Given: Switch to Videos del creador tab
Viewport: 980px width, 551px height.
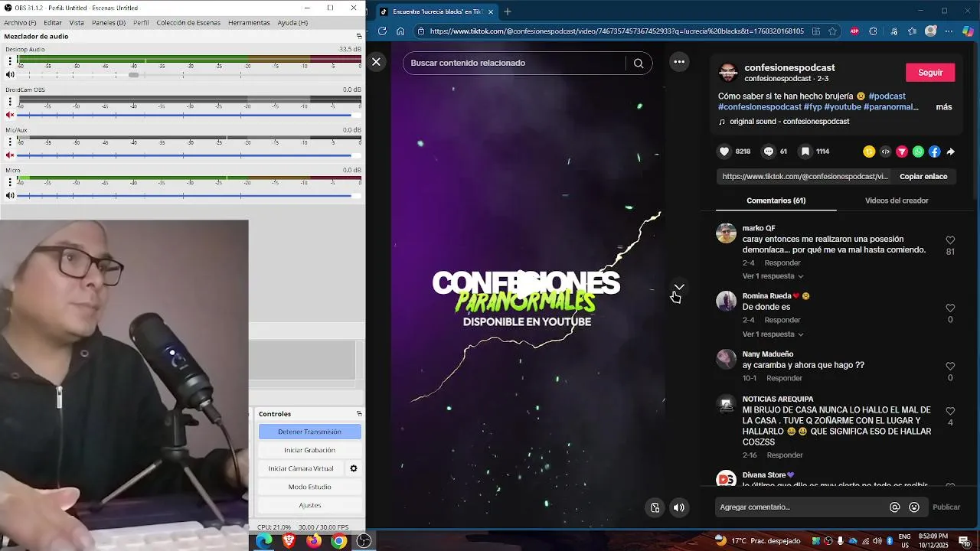Looking at the screenshot, I should (x=897, y=201).
